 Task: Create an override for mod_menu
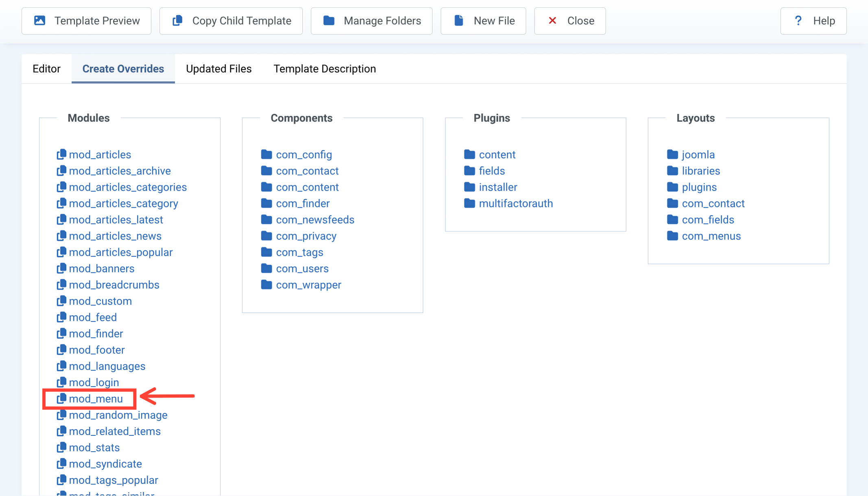pos(96,399)
